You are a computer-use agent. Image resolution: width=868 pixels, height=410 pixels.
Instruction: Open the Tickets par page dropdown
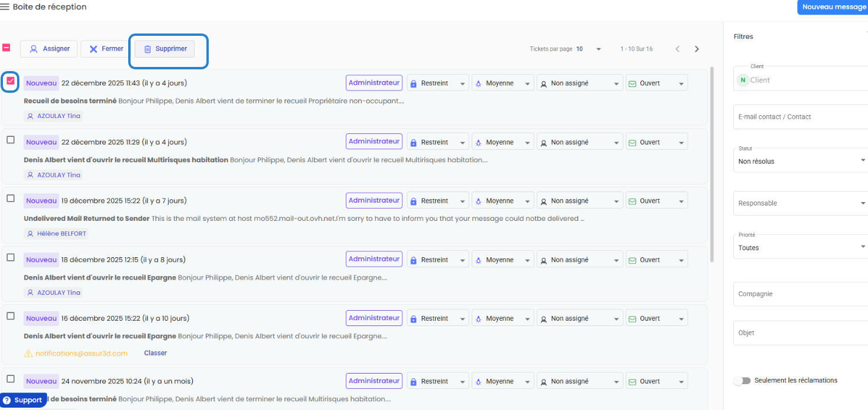pos(589,49)
